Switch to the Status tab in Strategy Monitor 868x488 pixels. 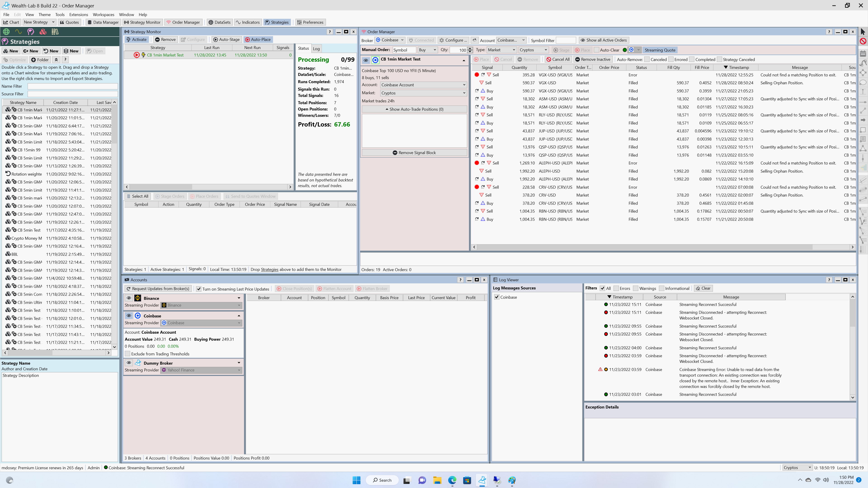(303, 48)
